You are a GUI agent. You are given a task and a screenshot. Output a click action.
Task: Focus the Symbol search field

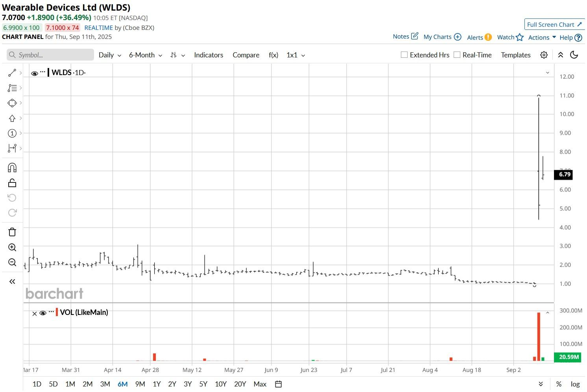50,55
